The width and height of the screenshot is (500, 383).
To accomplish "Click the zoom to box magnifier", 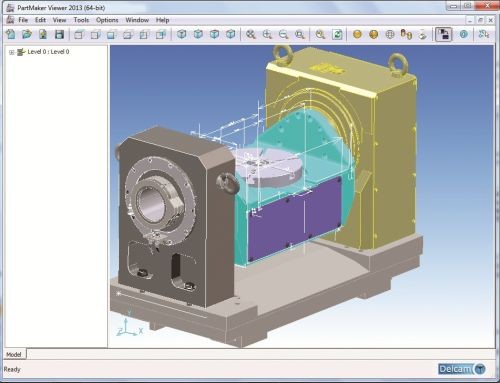I will tap(300, 34).
